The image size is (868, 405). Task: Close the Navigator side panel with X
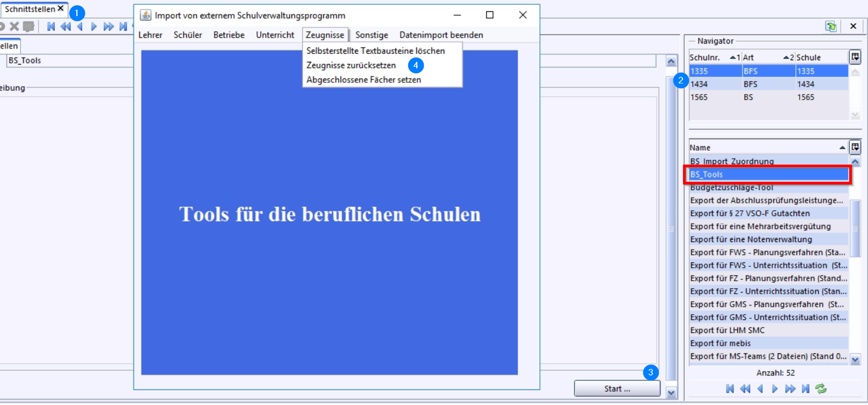[x=853, y=26]
